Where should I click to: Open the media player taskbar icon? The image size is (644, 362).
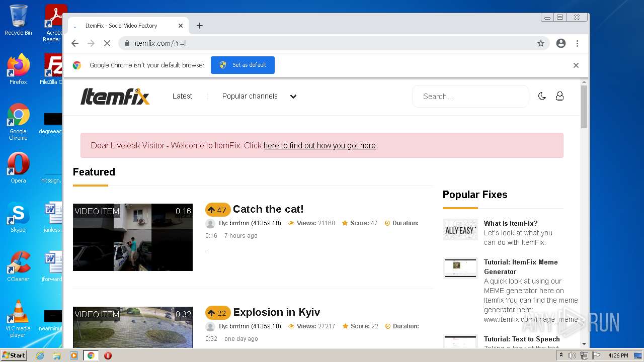(74, 355)
